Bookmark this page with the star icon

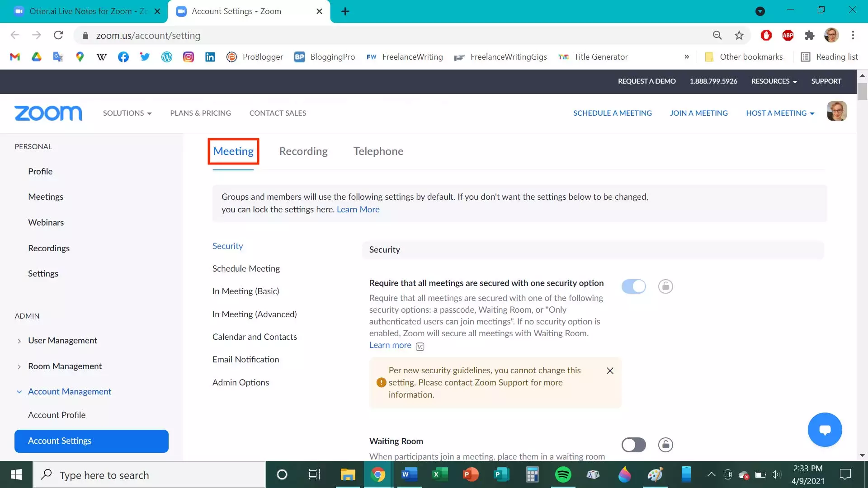(739, 35)
